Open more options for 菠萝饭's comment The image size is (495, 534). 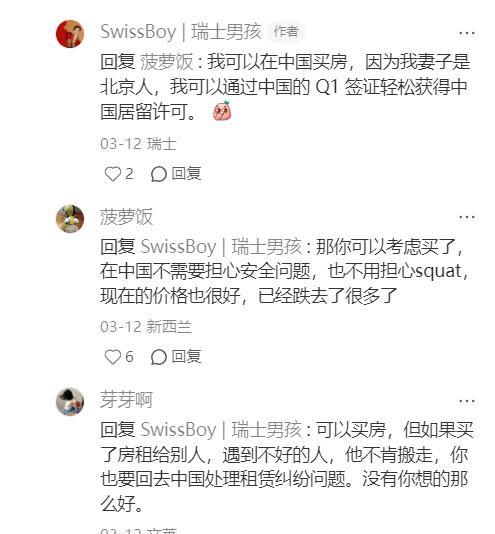pos(467,217)
